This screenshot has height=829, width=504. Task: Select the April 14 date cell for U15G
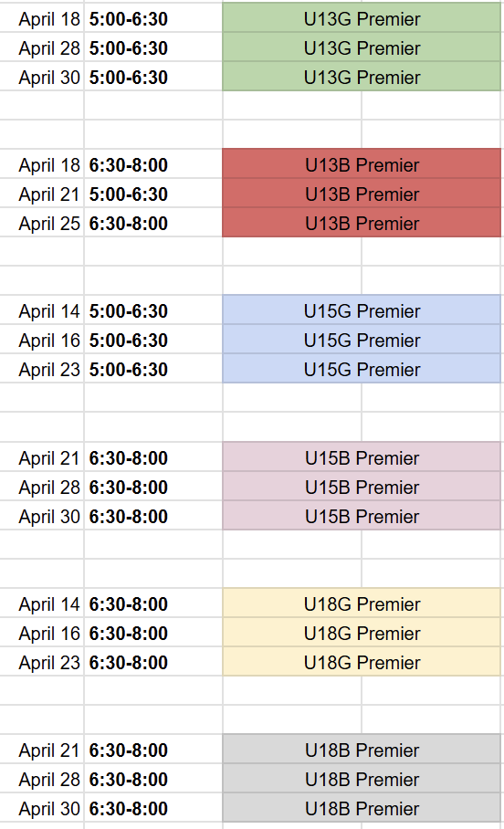pyautogui.click(x=42, y=310)
